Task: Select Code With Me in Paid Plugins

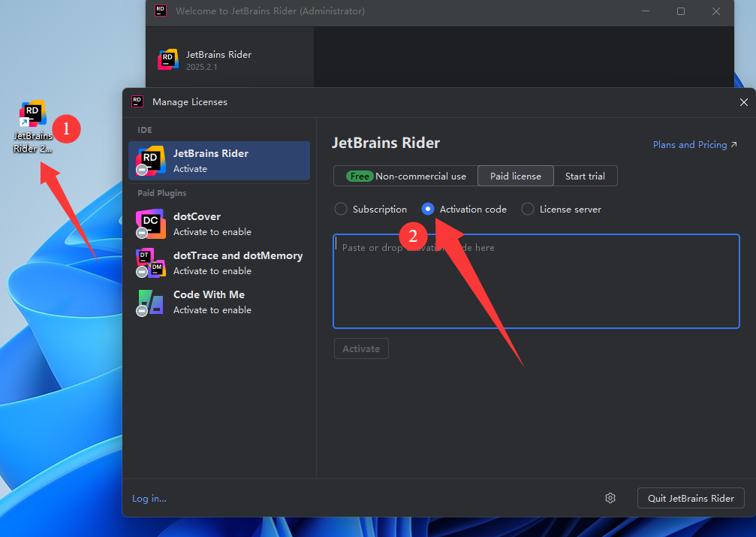Action: tap(219, 302)
